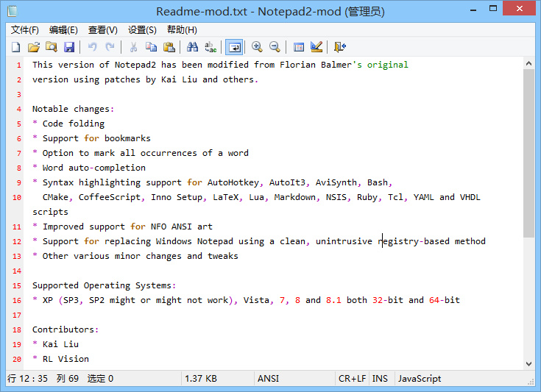Click 'CoffeeScript' on line 10
541x392 pixels.
pos(110,197)
